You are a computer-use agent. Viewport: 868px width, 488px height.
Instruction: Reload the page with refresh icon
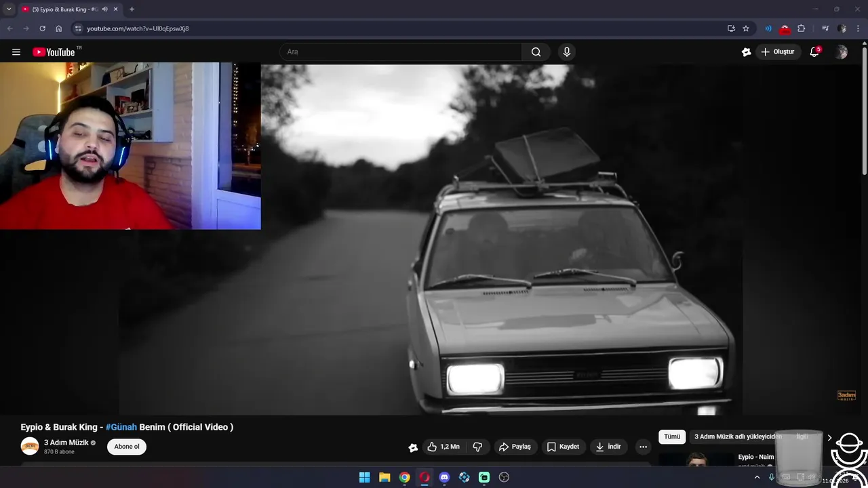[x=42, y=28]
